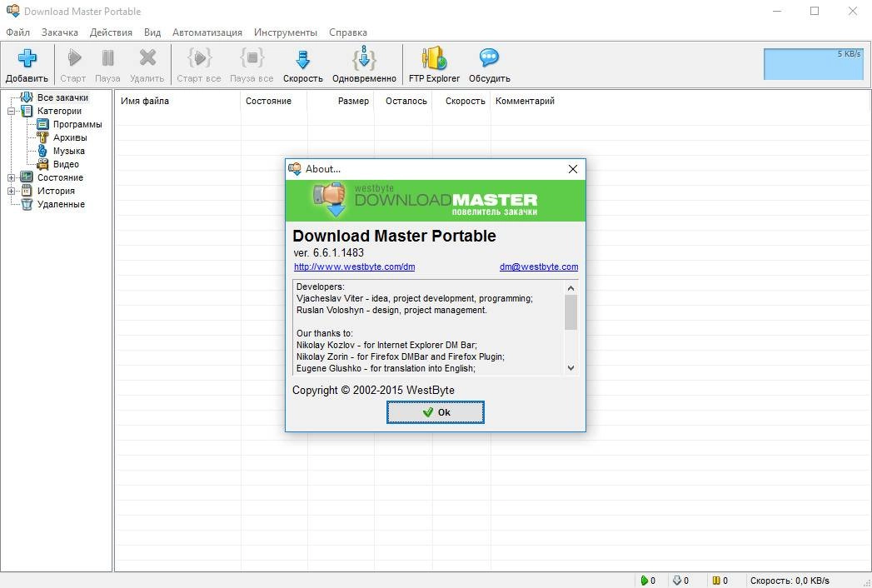Screen dimensions: 872x588
Task: Select Программы category in the tree
Action: click(x=77, y=124)
